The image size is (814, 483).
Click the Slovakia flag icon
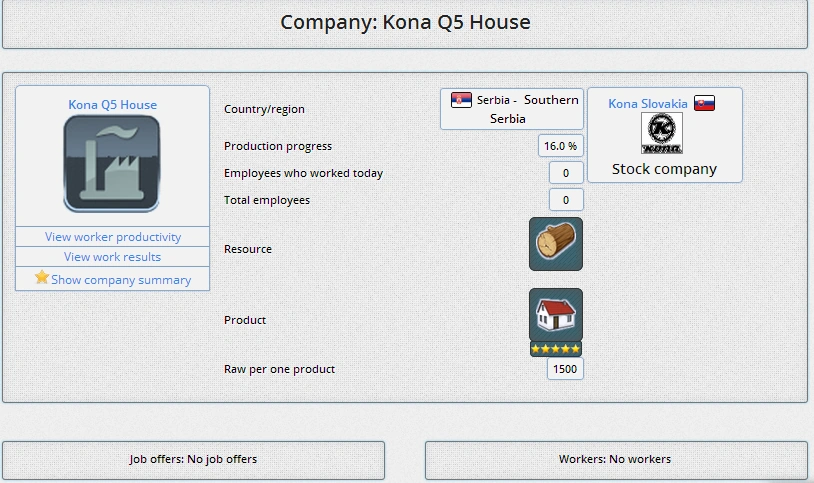[x=704, y=103]
